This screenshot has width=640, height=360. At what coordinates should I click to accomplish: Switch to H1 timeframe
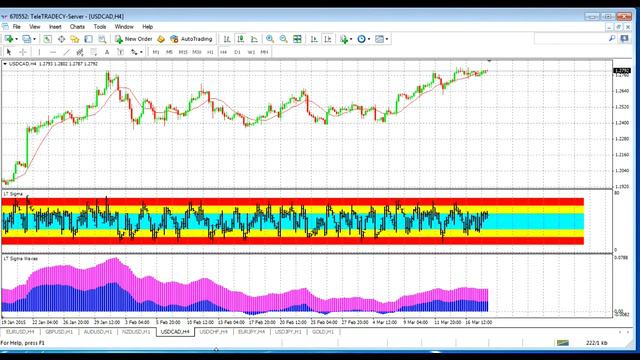click(x=210, y=52)
